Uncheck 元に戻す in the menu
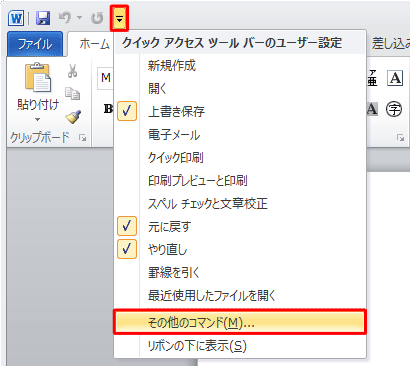The height and width of the screenshot is (366, 410). tap(240, 226)
